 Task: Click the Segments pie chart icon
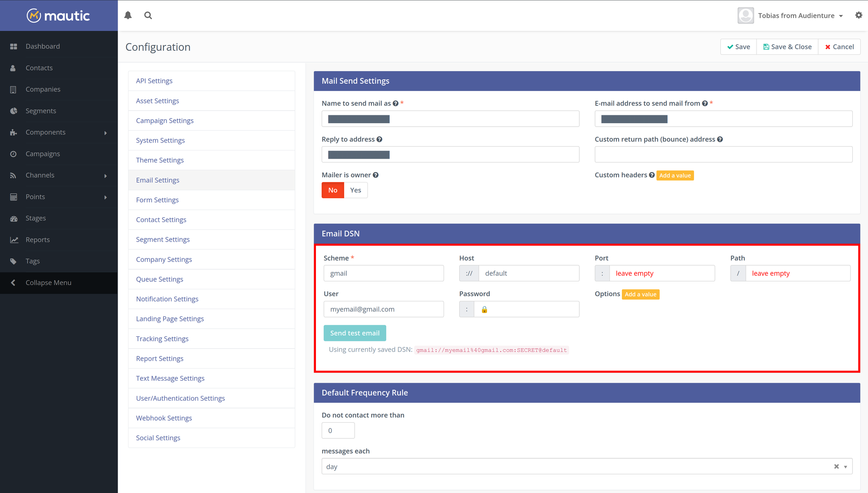(x=13, y=111)
